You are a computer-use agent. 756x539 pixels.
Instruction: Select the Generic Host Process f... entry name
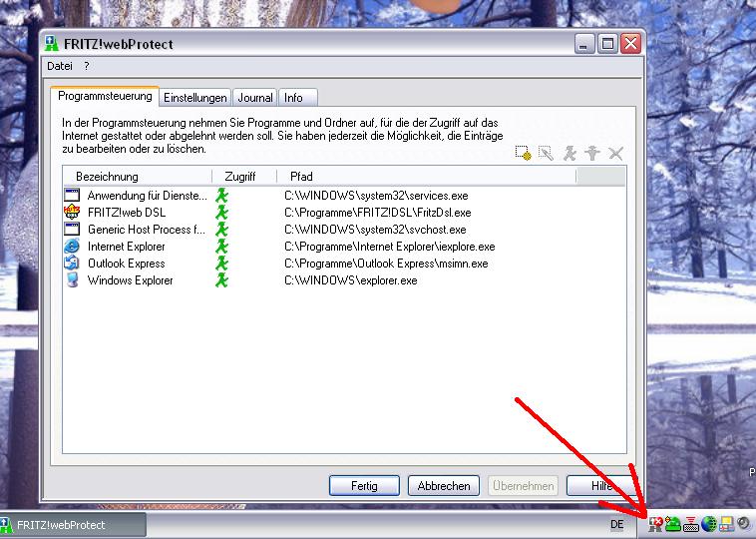coord(146,230)
